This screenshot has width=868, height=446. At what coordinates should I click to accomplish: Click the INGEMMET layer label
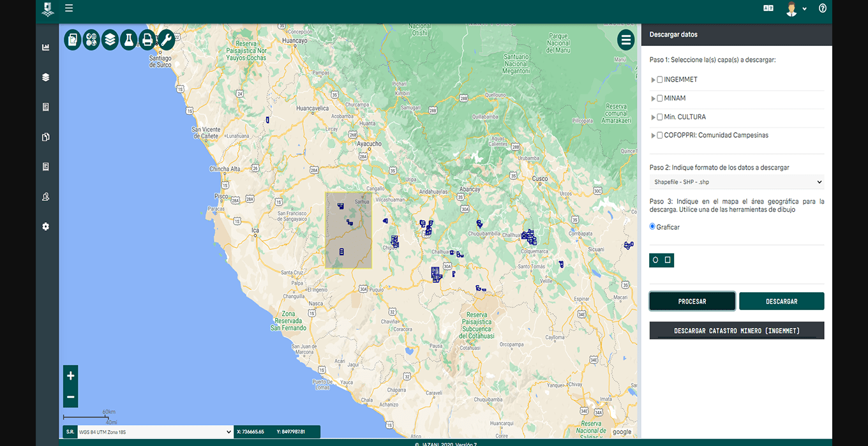(681, 80)
